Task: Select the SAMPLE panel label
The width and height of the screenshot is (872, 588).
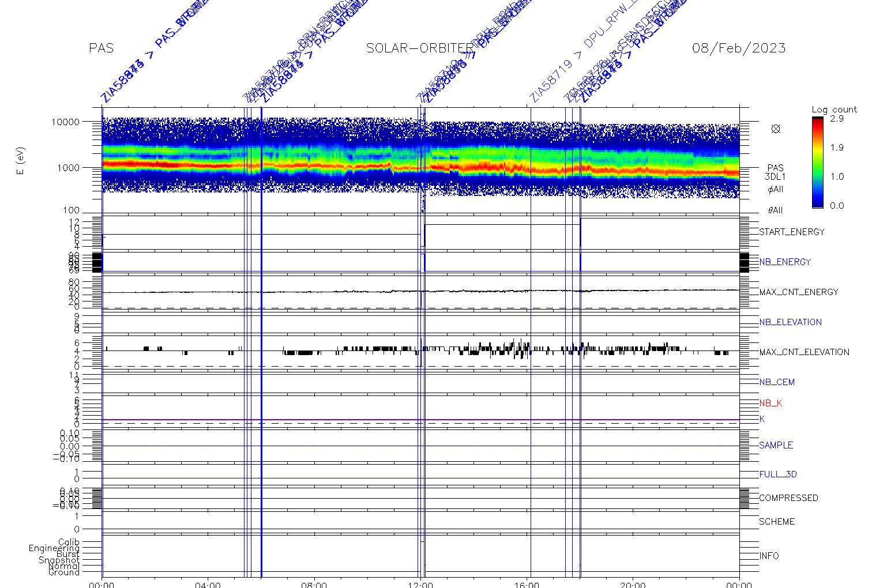Action: 776,446
